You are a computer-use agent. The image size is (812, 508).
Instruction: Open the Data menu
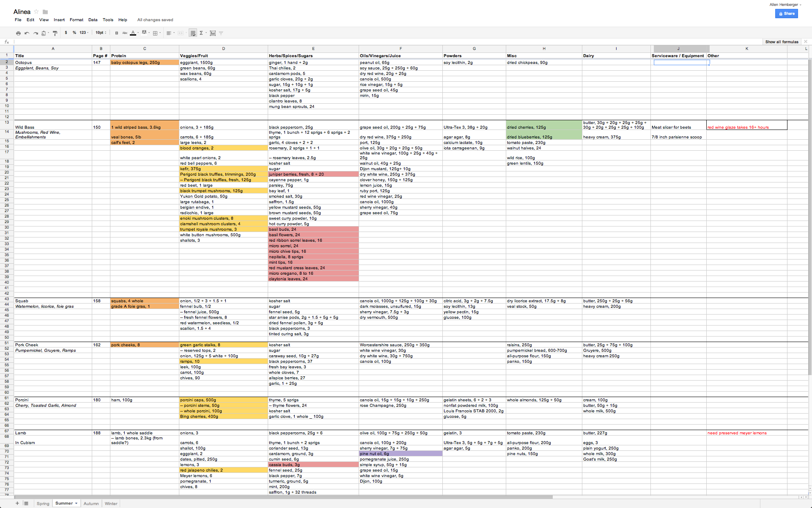(x=93, y=20)
